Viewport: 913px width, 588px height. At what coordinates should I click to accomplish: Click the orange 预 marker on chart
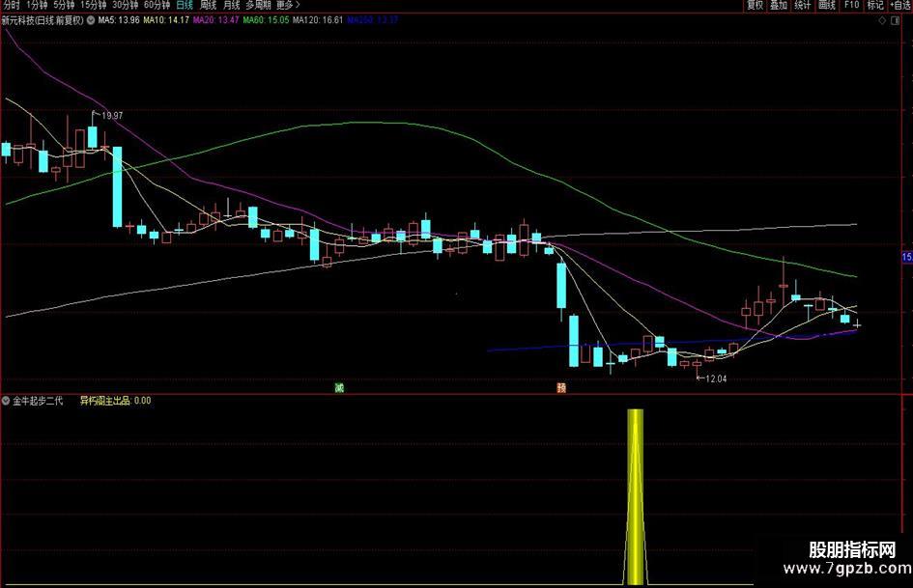pyautogui.click(x=561, y=388)
